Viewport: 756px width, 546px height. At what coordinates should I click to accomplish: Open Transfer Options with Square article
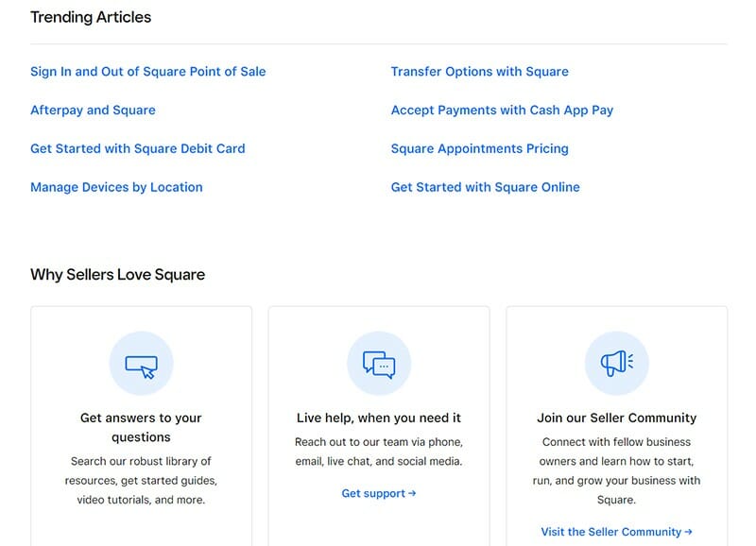(x=480, y=71)
